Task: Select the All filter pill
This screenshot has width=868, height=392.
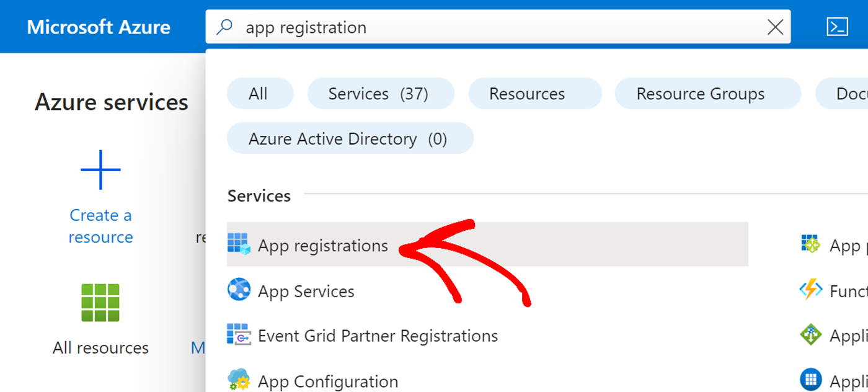Action: [260, 93]
